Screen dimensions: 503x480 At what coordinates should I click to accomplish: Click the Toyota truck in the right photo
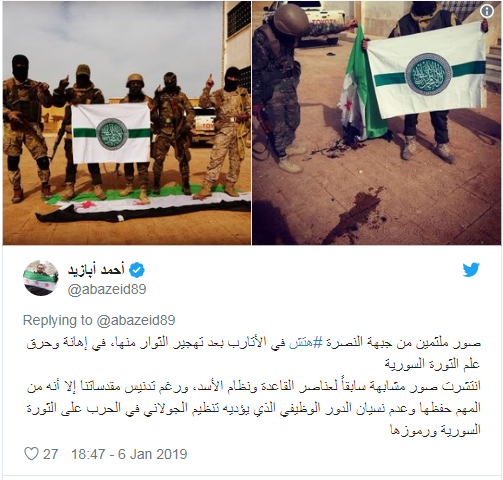[x=317, y=23]
